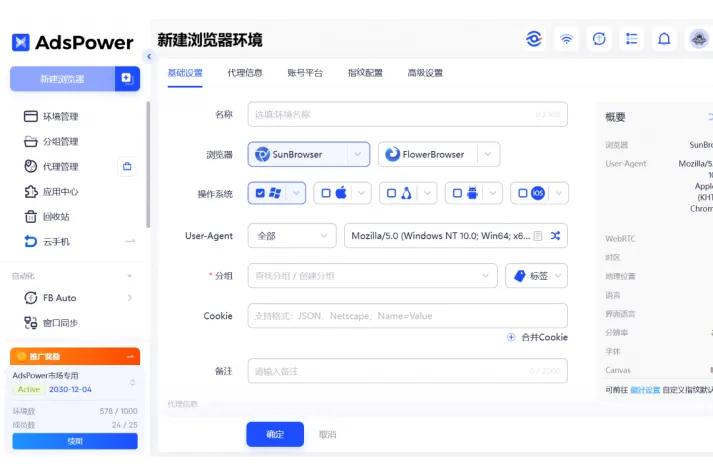Open the task list icon in header
This screenshot has height=475, width=713.
632,39
